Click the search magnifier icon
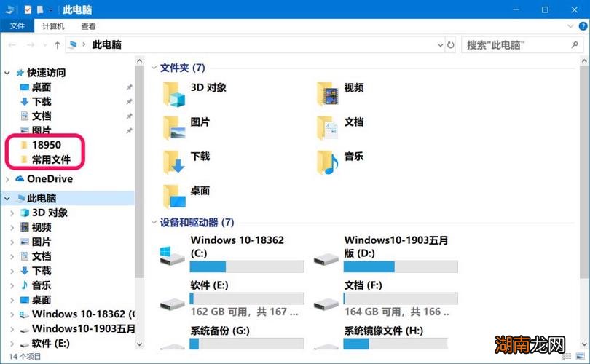 (575, 45)
